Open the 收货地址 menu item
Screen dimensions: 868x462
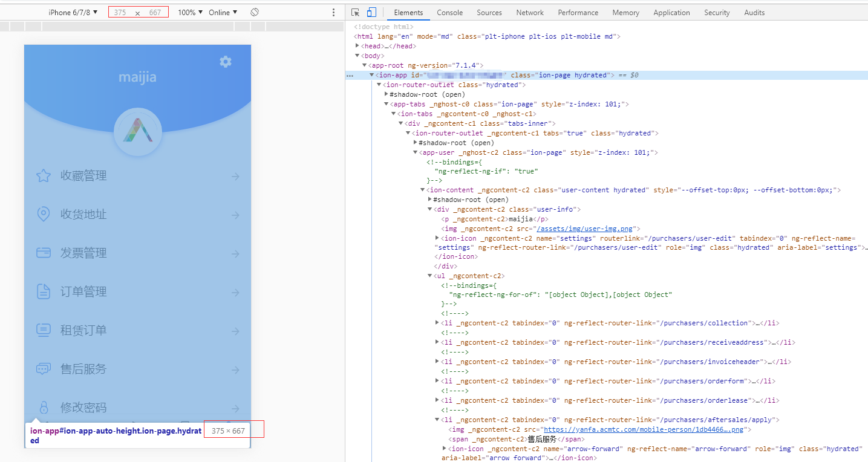point(138,215)
